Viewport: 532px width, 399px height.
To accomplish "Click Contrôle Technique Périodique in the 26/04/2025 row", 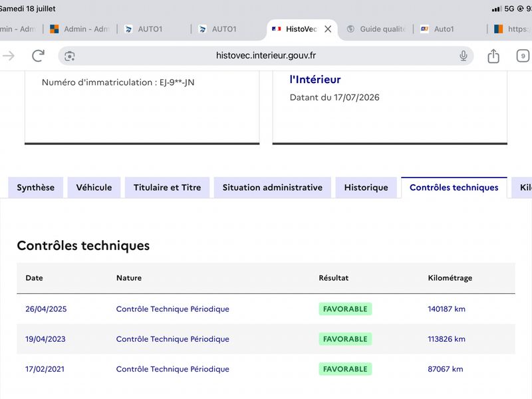I will pos(172,309).
